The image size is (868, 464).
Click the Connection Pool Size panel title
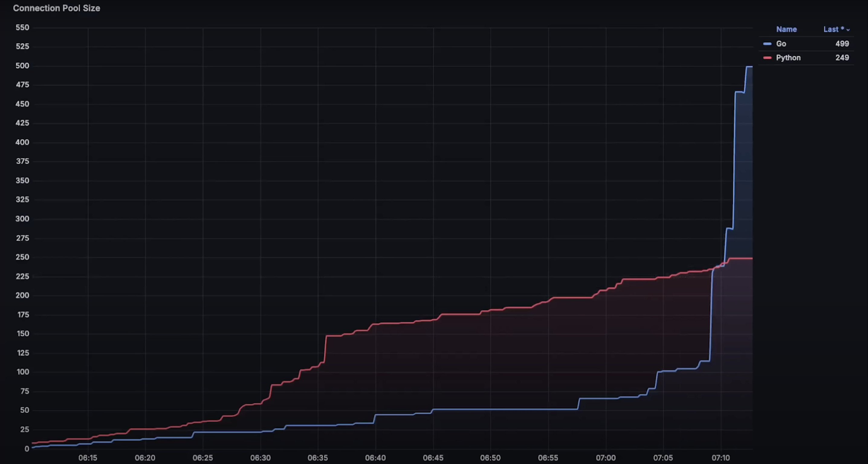pos(56,8)
